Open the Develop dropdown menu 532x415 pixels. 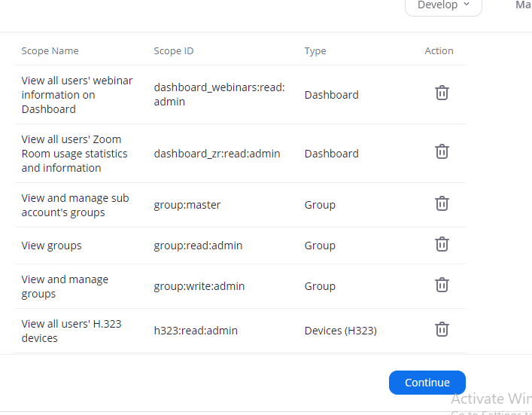pos(443,5)
